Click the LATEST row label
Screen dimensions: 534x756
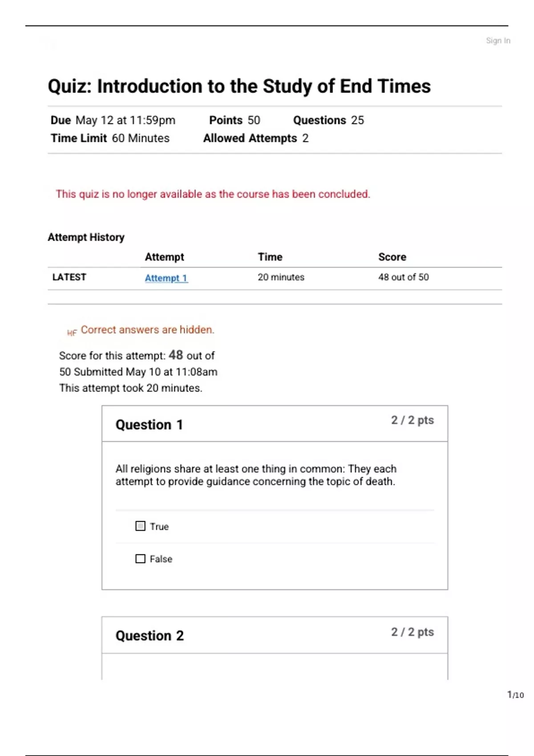(69, 277)
